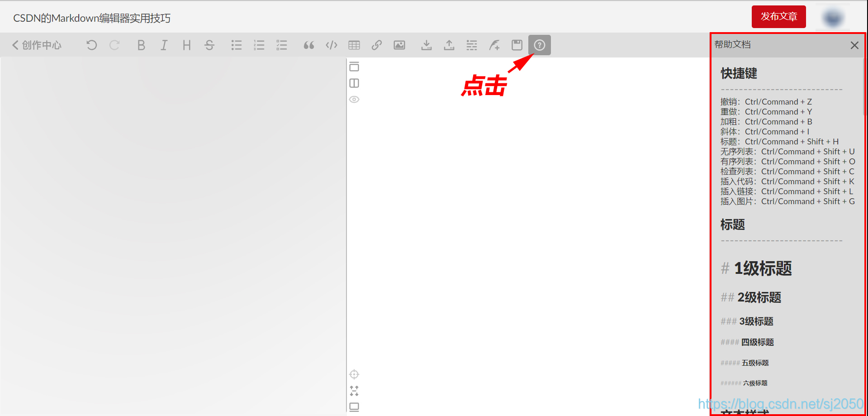Open the help document icon
Image resolution: width=868 pixels, height=416 pixels.
point(540,45)
